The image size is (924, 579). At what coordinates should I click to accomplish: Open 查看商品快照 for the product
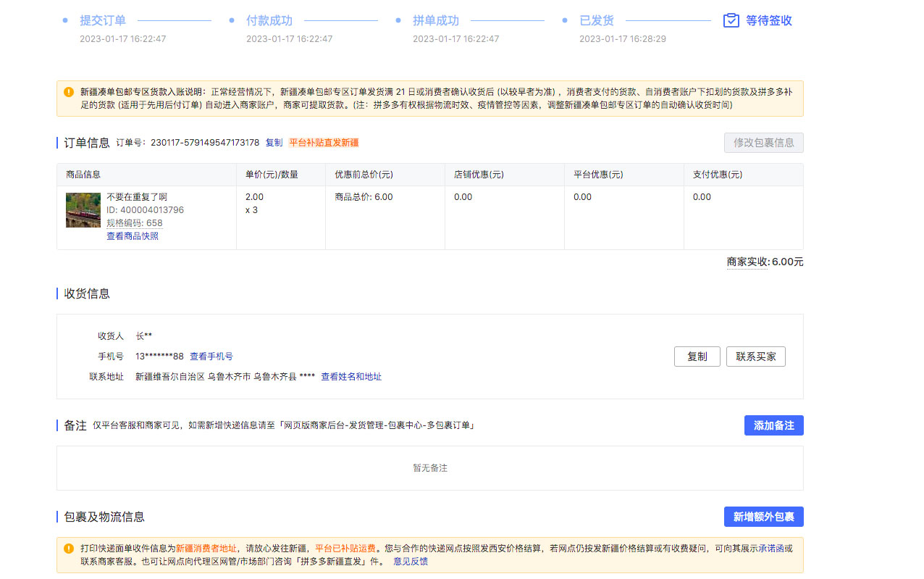click(133, 236)
